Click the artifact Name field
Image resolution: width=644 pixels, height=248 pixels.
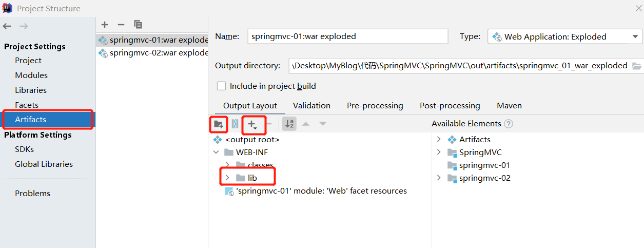(348, 36)
